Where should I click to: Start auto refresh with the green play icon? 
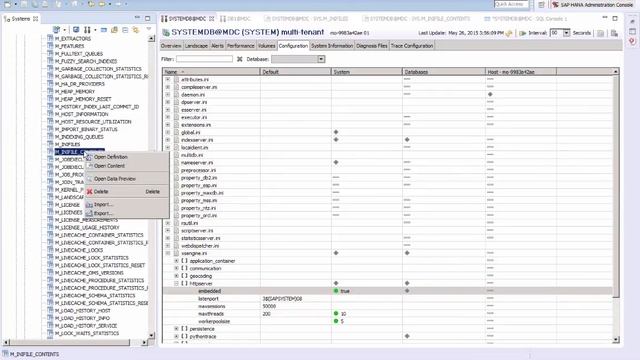tap(522, 33)
